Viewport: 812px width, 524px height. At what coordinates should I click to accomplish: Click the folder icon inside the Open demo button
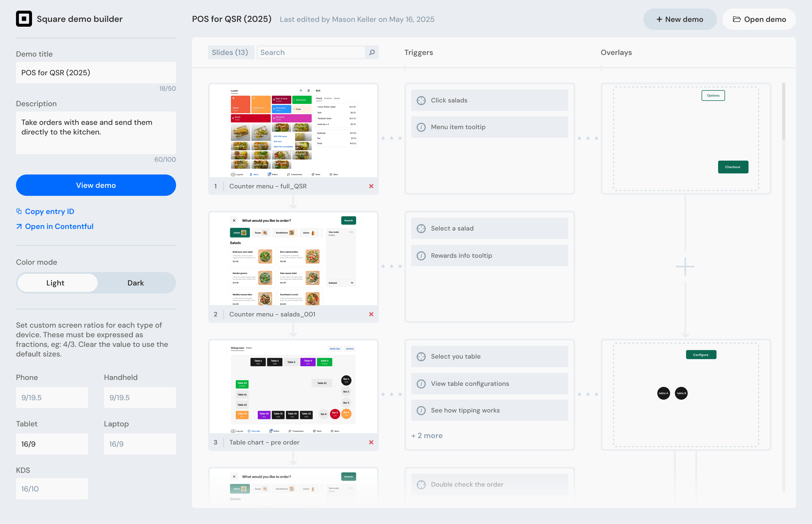click(737, 19)
